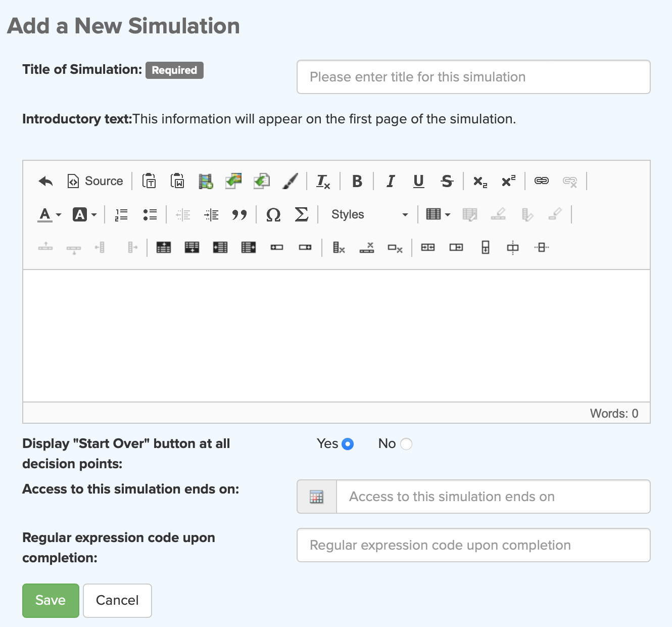
Task: Click the document with green arrow upload icon
Action: click(x=262, y=181)
